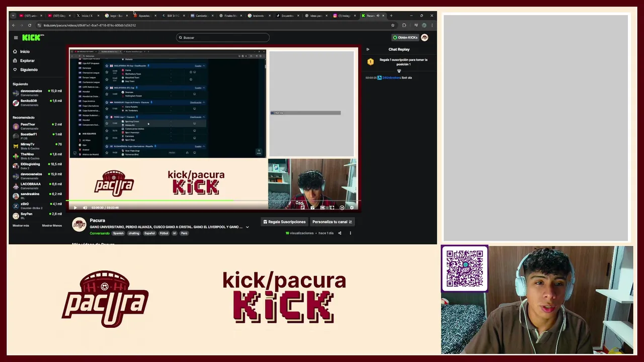Open video player settings gear

tap(352, 207)
